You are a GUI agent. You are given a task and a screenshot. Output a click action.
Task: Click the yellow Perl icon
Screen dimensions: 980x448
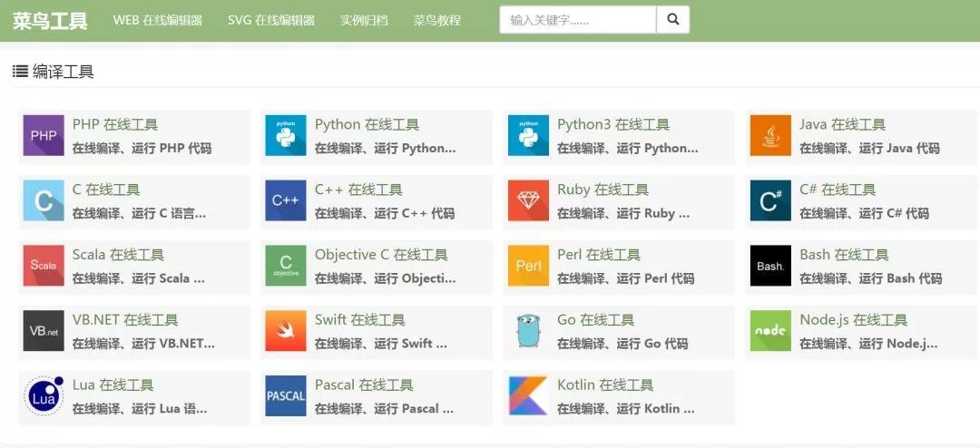[x=528, y=266]
